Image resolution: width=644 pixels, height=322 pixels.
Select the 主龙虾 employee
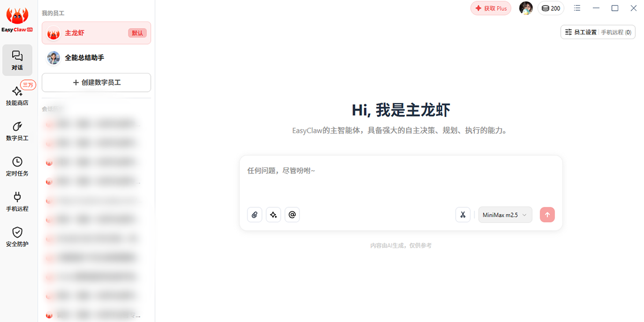pyautogui.click(x=96, y=33)
